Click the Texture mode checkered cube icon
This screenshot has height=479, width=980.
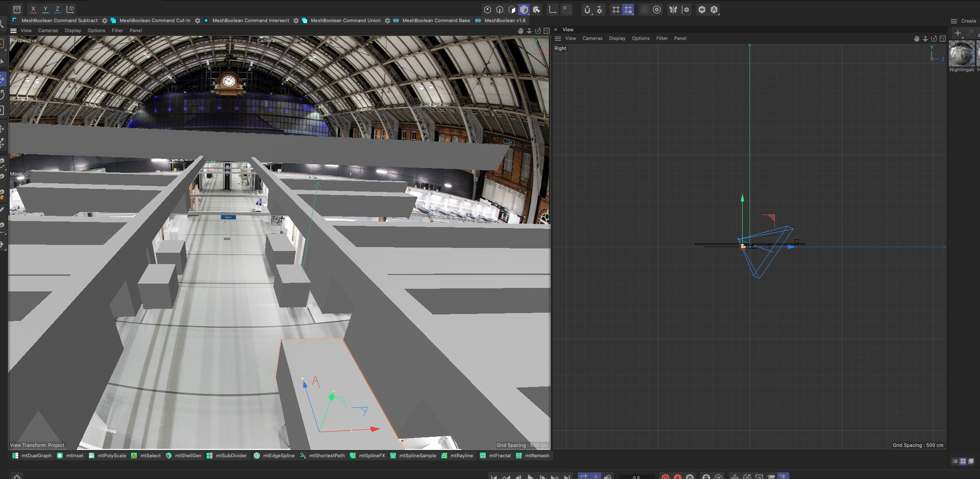point(537,10)
